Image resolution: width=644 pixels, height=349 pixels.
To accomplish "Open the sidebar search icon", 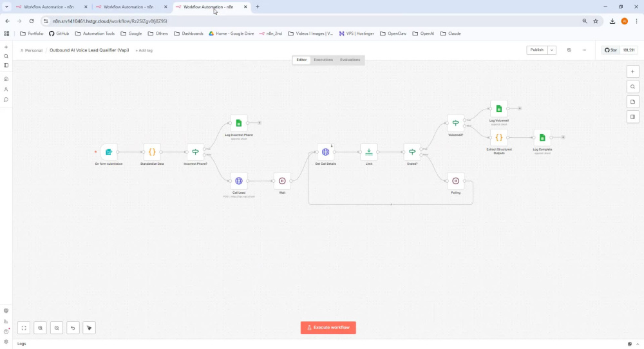I will pyautogui.click(x=6, y=56).
